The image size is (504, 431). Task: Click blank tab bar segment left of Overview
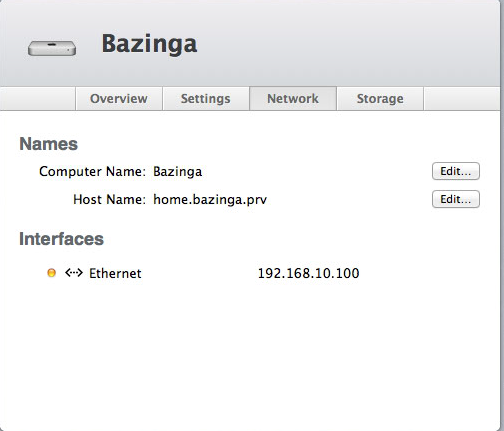[x=38, y=99]
